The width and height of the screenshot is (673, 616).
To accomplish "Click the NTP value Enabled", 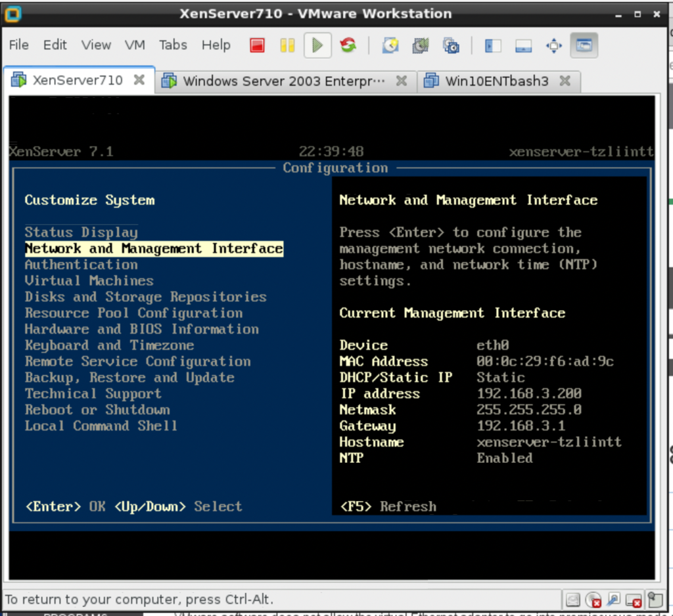I will [505, 458].
